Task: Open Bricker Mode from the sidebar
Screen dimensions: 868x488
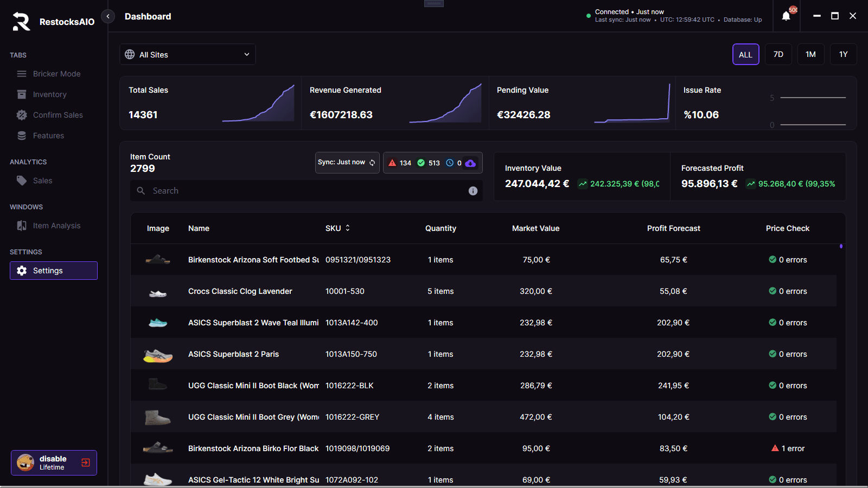Action: 54,74
